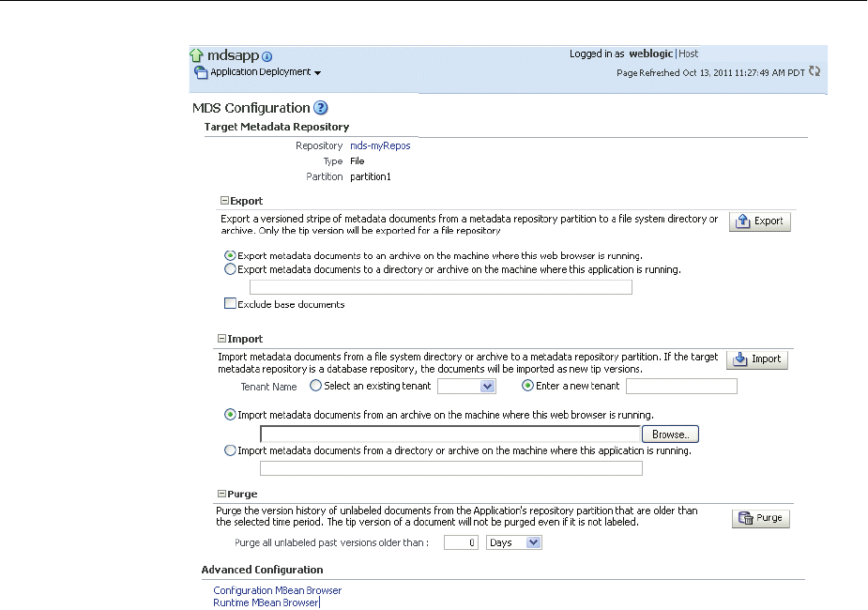The height and width of the screenshot is (610, 868).
Task: Click the Browse button
Action: tap(670, 435)
